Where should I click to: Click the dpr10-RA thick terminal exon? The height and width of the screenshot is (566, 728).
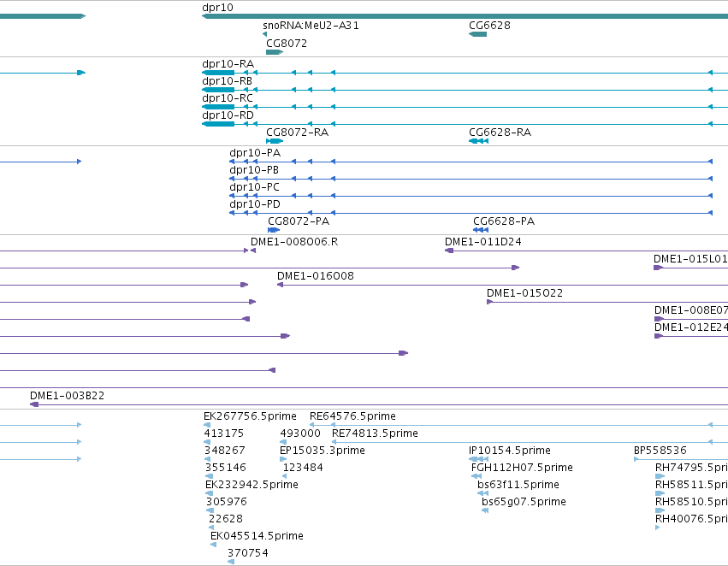tap(218, 73)
